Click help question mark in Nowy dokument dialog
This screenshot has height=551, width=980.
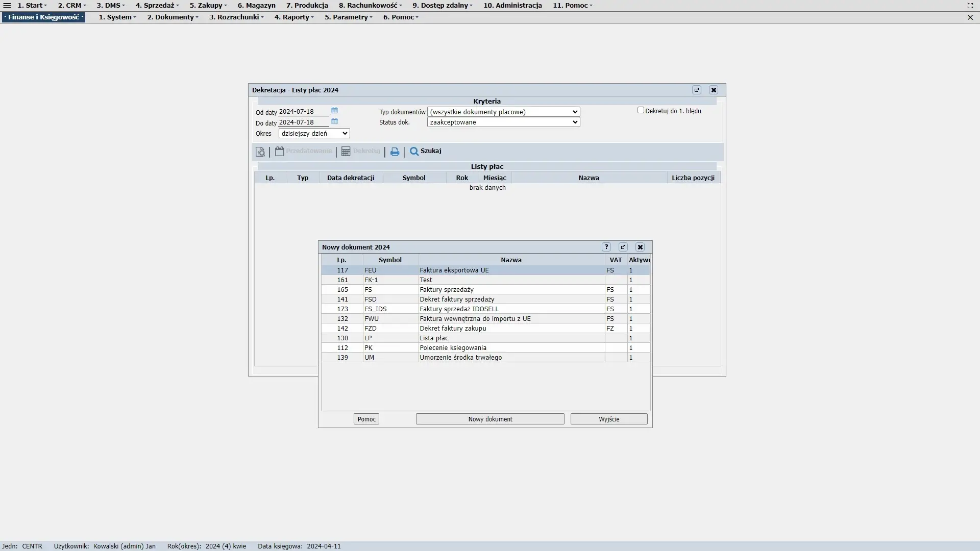(606, 247)
